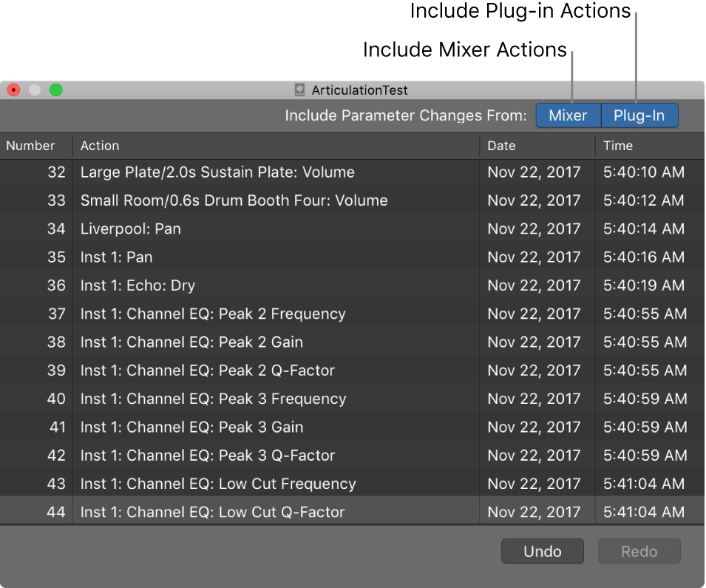Select 'Channel EQ: Peak 3 Gain' row
The width and height of the screenshot is (706, 588).
point(352,428)
